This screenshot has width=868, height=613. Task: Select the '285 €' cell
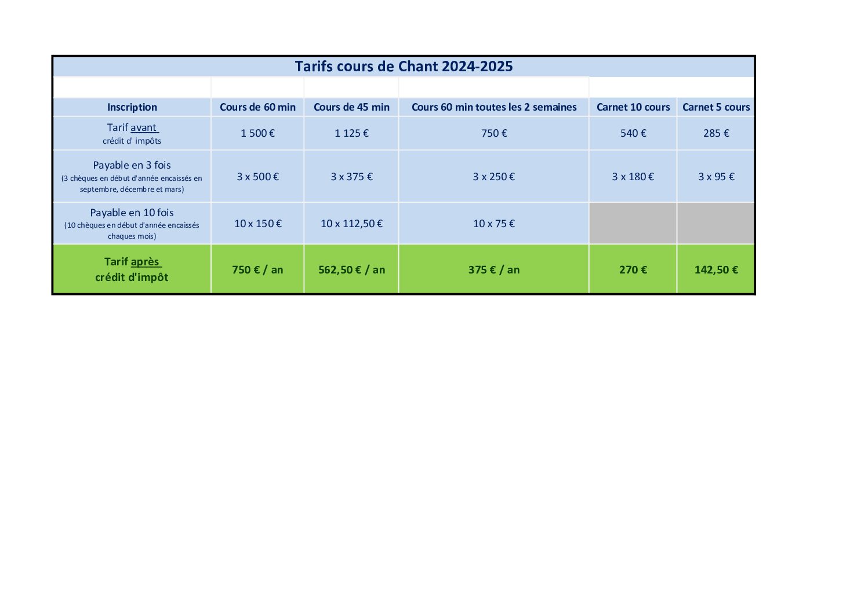coord(716,133)
